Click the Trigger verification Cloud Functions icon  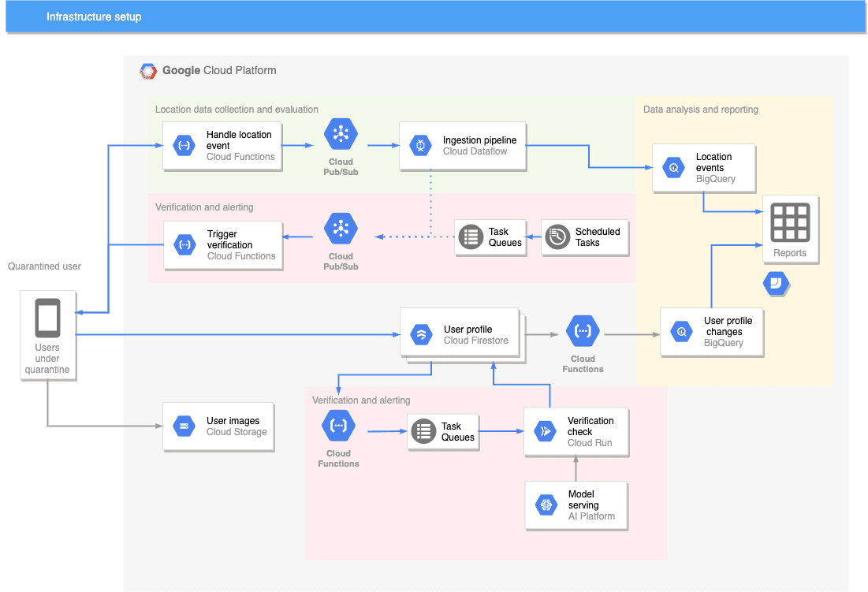point(185,244)
